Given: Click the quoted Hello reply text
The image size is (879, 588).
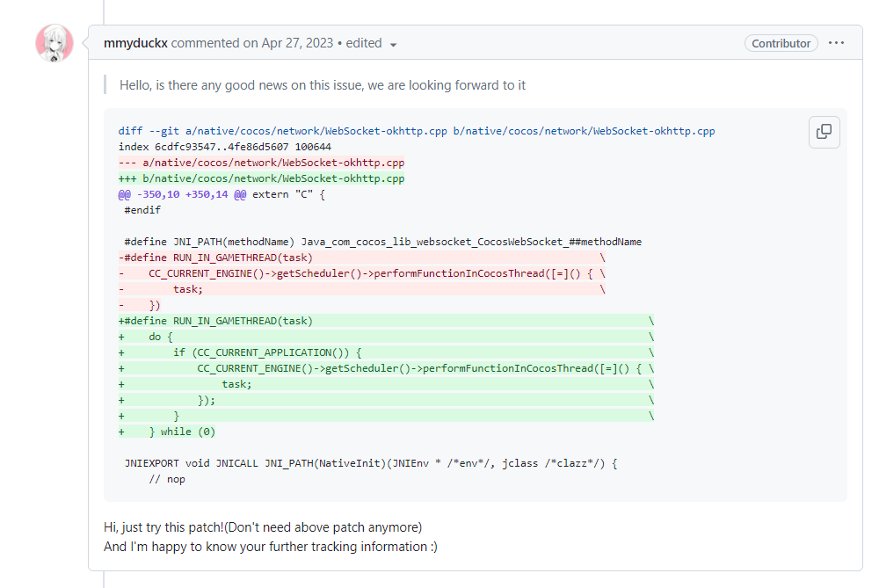Looking at the screenshot, I should tap(323, 85).
